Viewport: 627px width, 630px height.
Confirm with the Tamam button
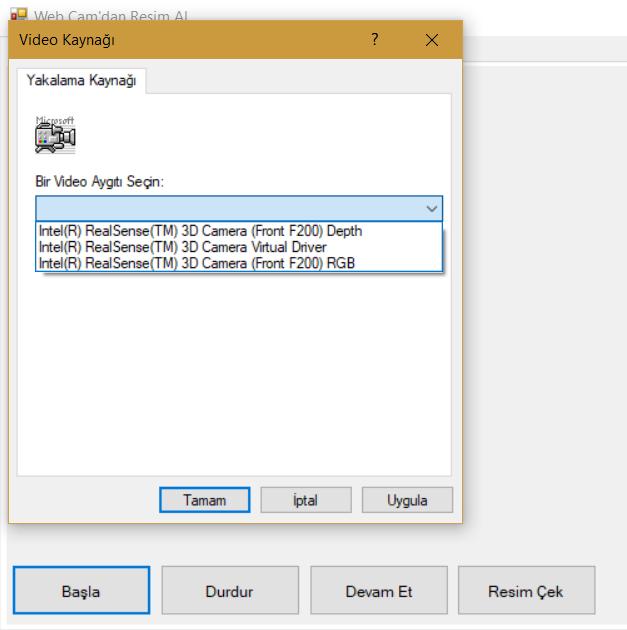(x=205, y=500)
